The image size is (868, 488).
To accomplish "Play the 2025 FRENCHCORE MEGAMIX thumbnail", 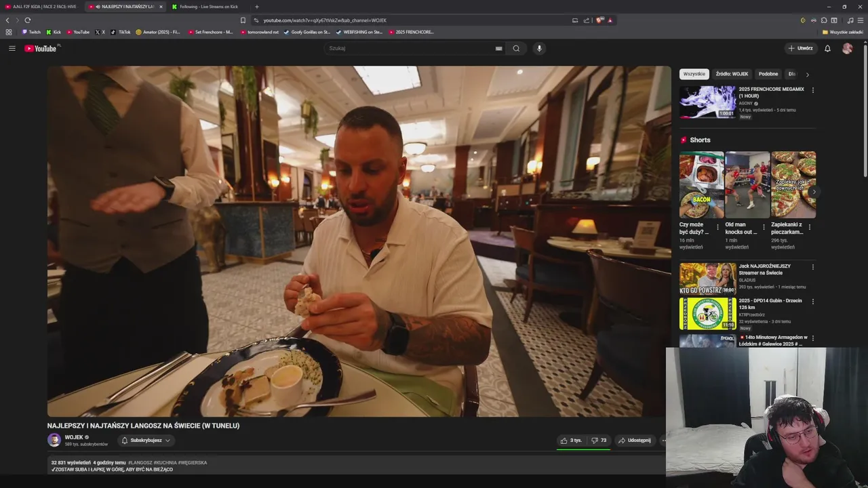I will (707, 102).
